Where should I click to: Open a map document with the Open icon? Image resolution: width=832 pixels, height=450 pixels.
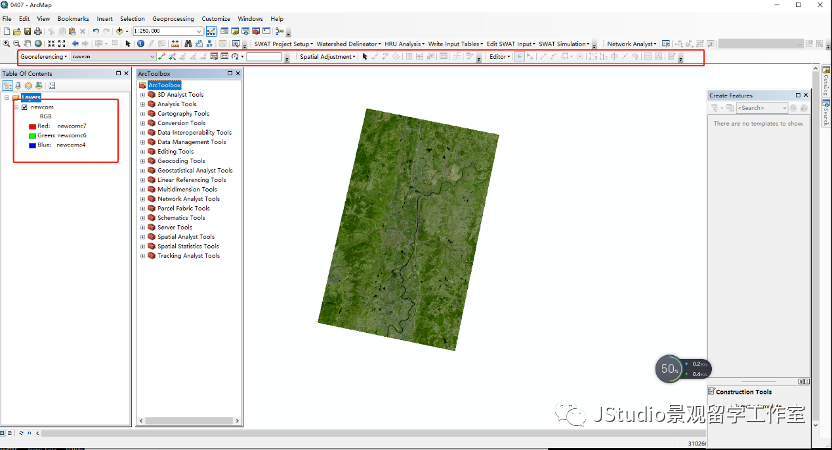[x=16, y=31]
